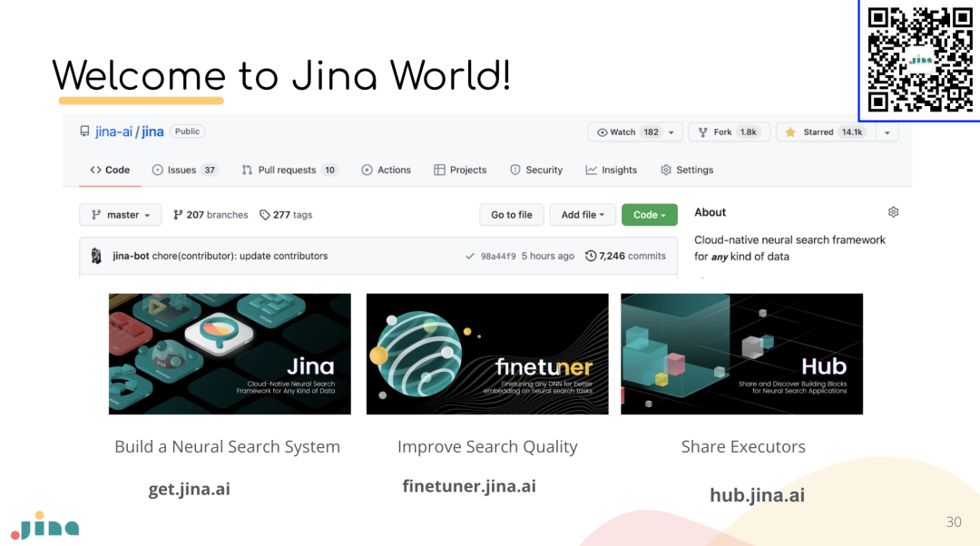Click the finetuner product banner thumbnail
The height and width of the screenshot is (546, 980).
pyautogui.click(x=487, y=355)
